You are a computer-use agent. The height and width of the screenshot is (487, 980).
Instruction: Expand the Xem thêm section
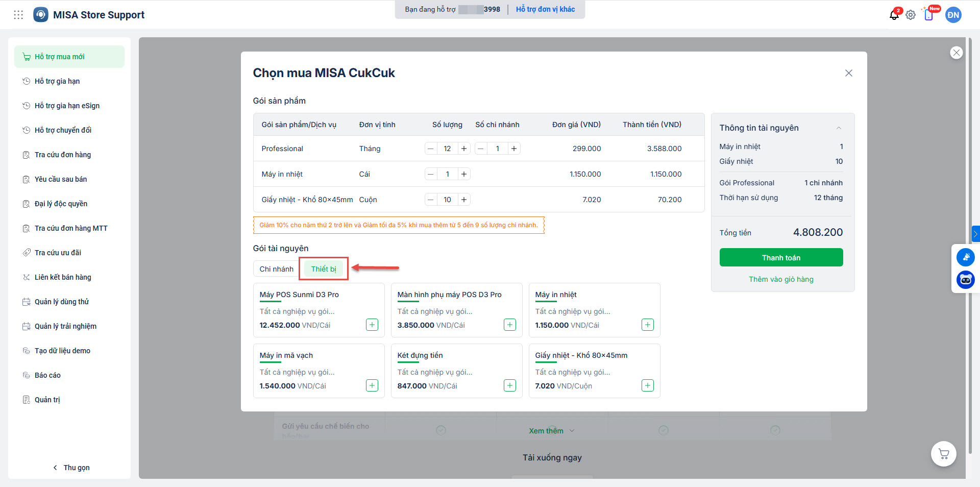tap(551, 431)
